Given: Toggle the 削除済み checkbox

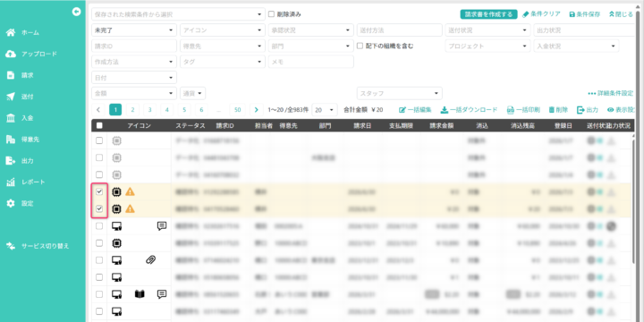Looking at the screenshot, I should coord(271,14).
